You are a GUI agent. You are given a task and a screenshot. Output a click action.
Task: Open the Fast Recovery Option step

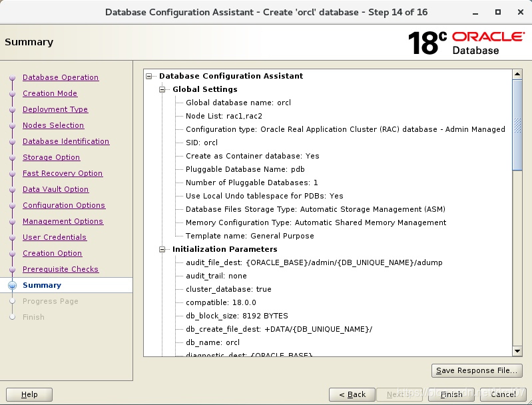coord(63,173)
